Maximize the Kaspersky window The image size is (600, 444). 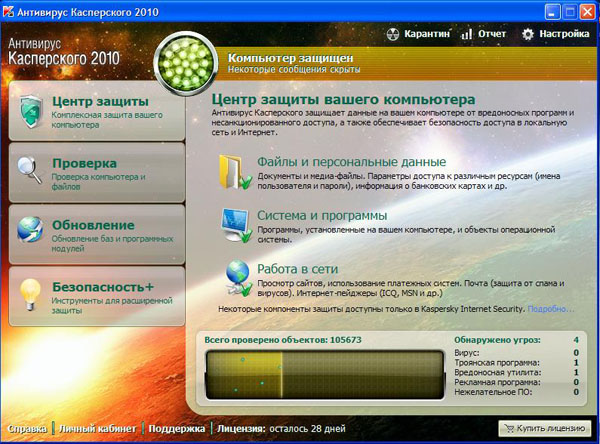click(x=569, y=12)
